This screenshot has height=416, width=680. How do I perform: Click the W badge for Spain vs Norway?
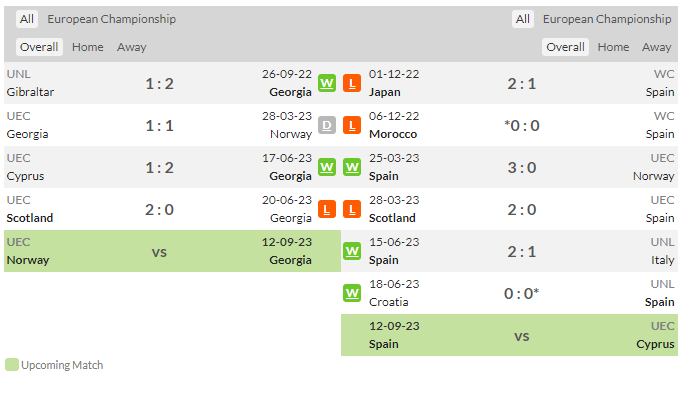(x=352, y=167)
